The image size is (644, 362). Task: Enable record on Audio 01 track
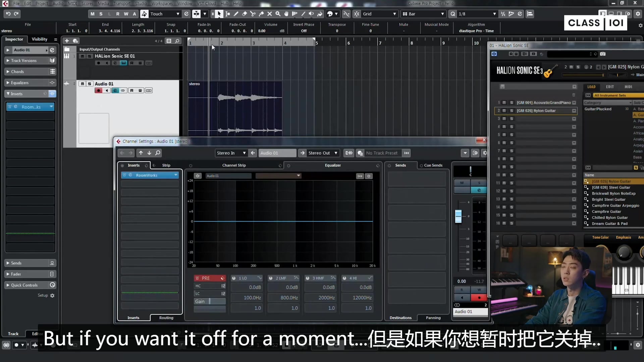(x=98, y=90)
